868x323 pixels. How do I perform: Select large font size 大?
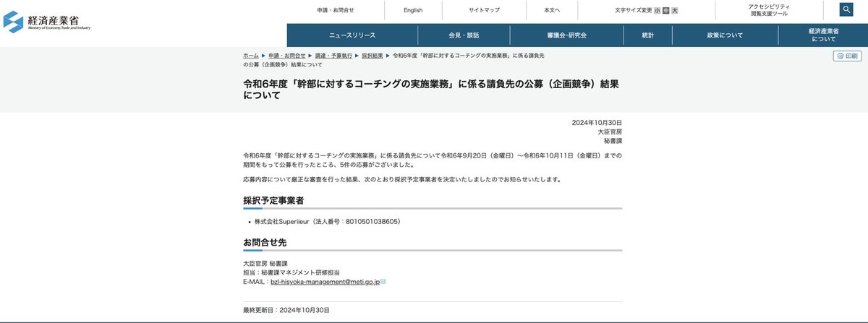[x=674, y=10]
